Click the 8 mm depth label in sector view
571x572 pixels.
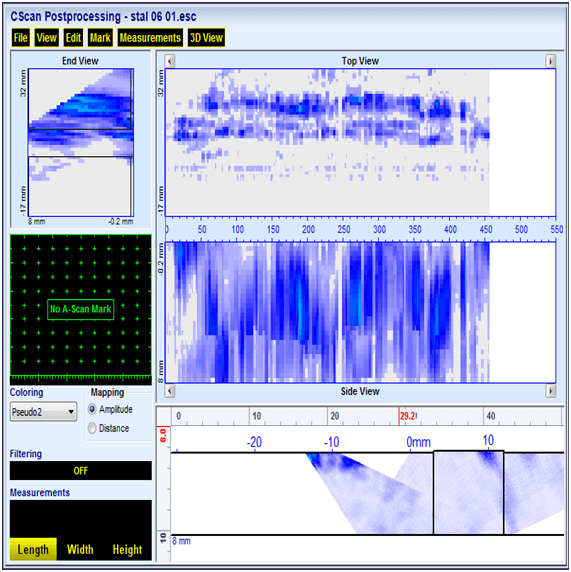(x=181, y=541)
